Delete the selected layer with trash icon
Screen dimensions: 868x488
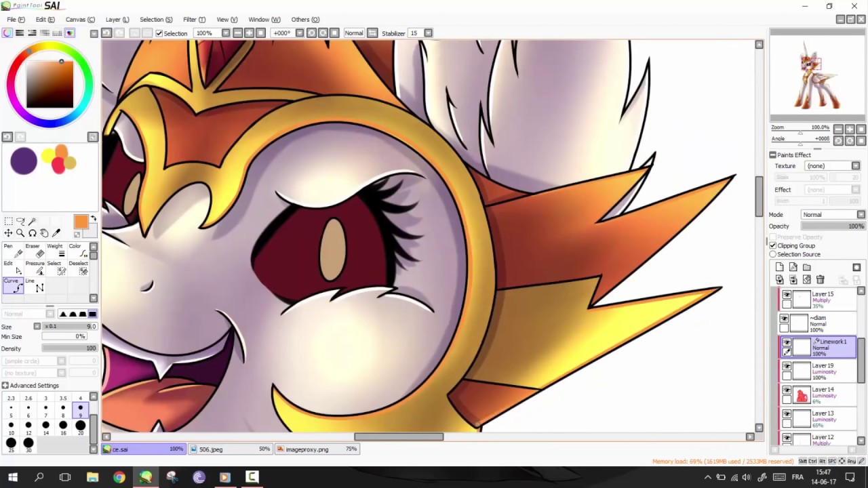tap(820, 279)
